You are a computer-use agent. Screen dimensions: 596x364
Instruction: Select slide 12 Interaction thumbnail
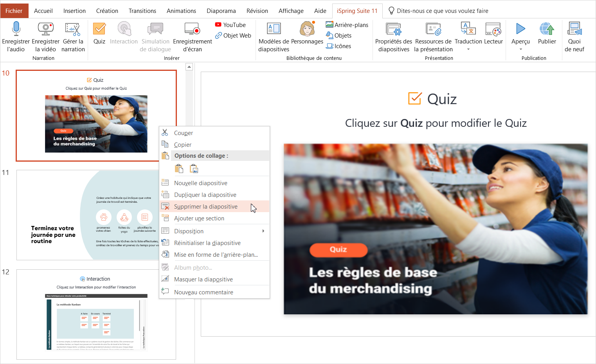(x=96, y=314)
